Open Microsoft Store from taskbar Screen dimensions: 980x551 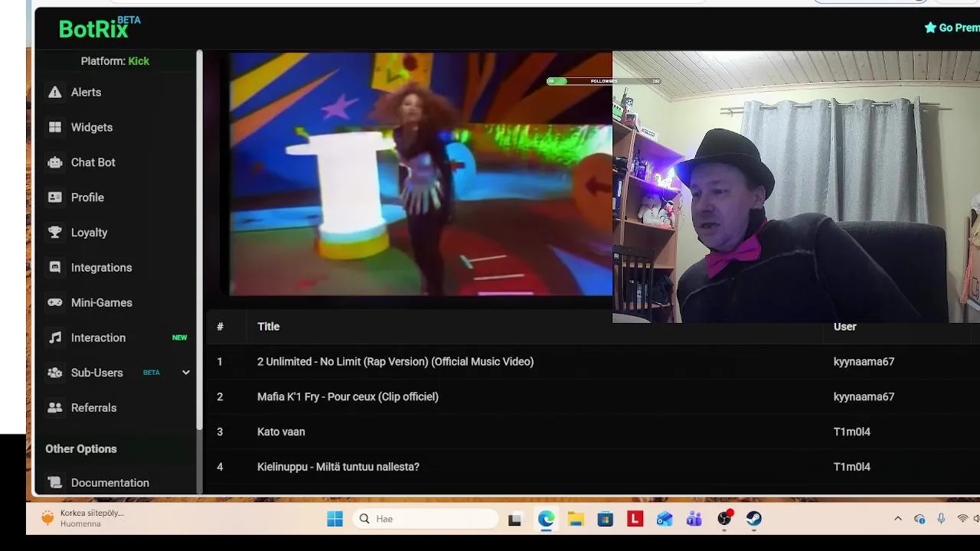click(606, 519)
